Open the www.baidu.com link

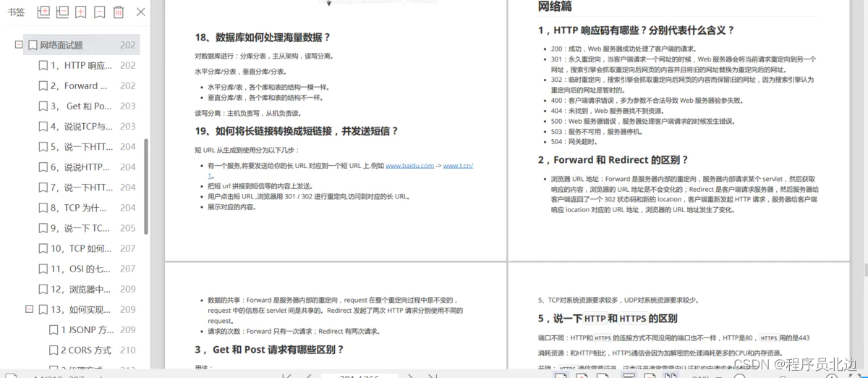[409, 166]
